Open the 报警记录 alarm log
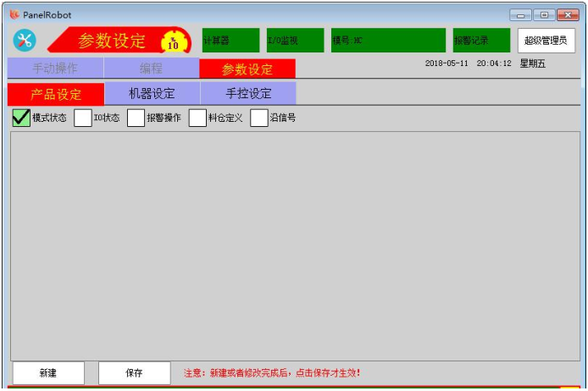 pos(480,41)
